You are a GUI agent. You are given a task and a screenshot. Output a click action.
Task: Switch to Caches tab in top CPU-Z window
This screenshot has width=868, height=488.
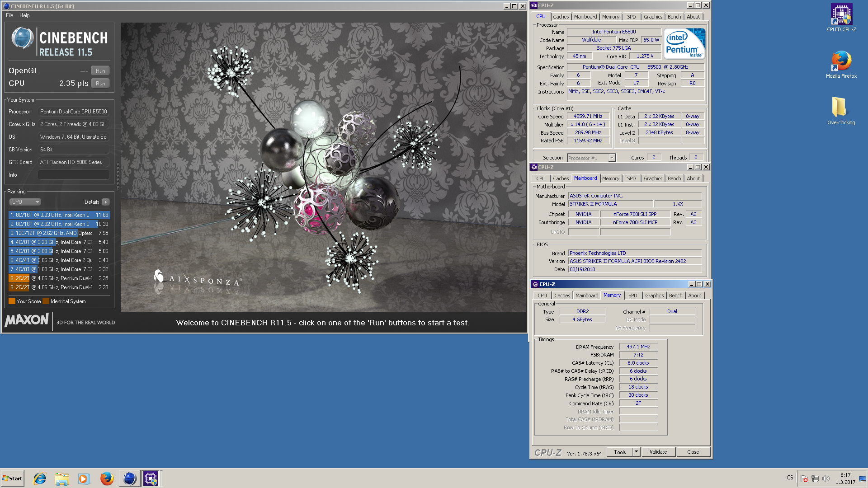[561, 17]
